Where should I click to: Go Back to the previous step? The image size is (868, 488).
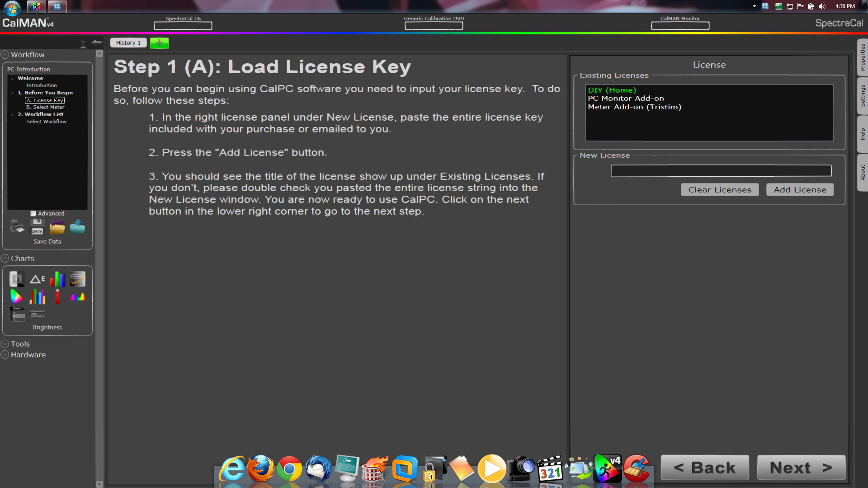click(705, 468)
